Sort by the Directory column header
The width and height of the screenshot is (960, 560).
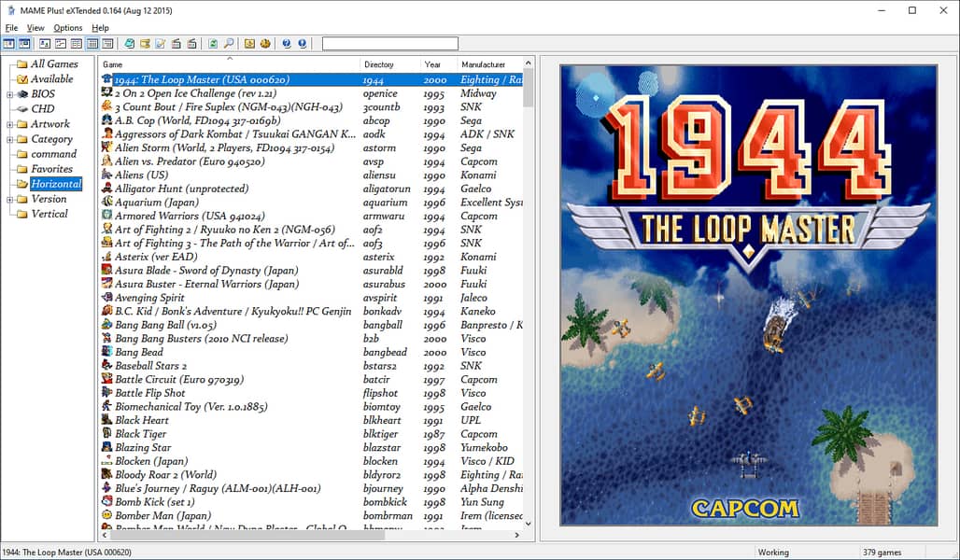pyautogui.click(x=390, y=64)
